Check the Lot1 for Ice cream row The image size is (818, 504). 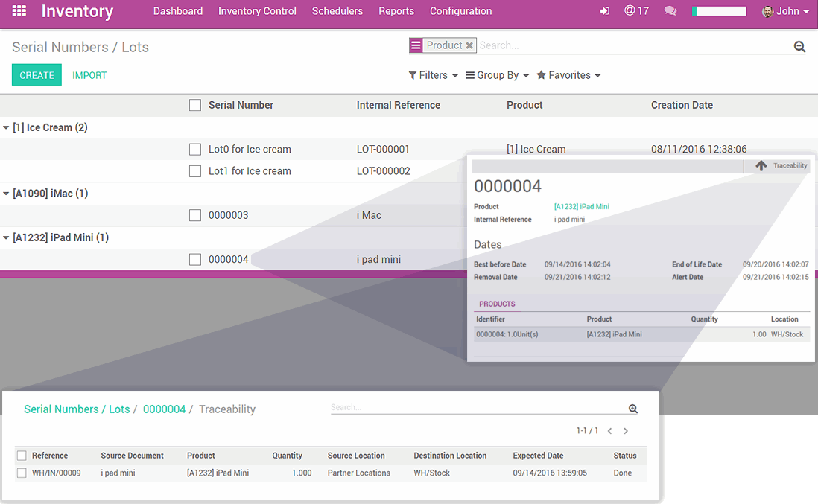pyautogui.click(x=195, y=171)
